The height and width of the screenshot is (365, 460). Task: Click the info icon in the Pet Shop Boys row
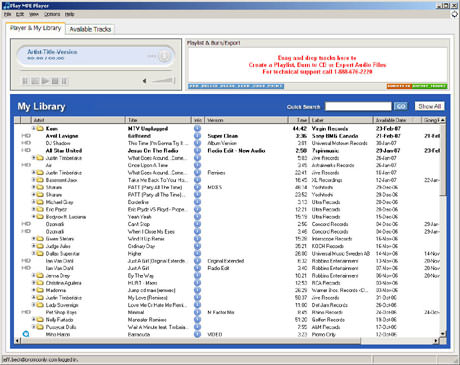pos(197,312)
